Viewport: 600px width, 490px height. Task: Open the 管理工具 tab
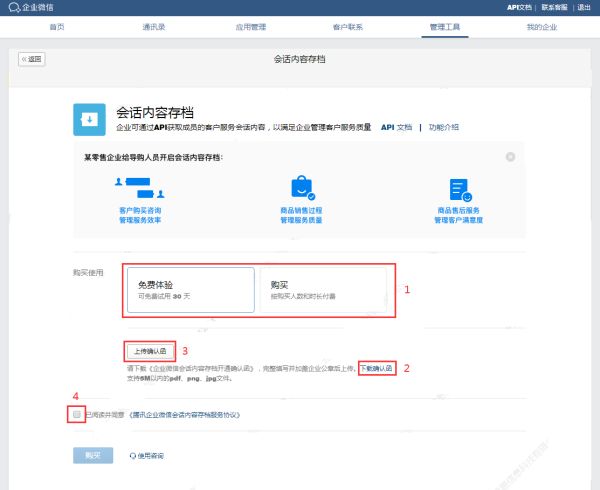(x=443, y=26)
